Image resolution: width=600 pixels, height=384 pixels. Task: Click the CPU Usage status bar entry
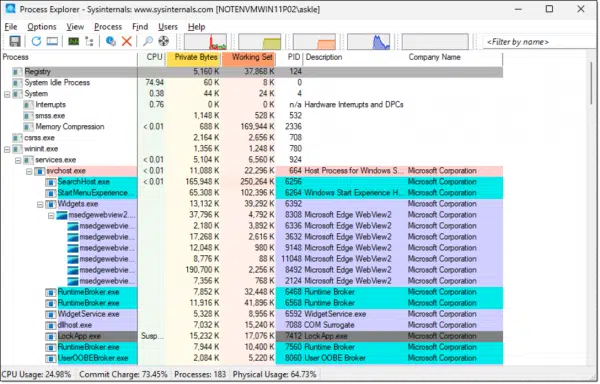pos(37,375)
